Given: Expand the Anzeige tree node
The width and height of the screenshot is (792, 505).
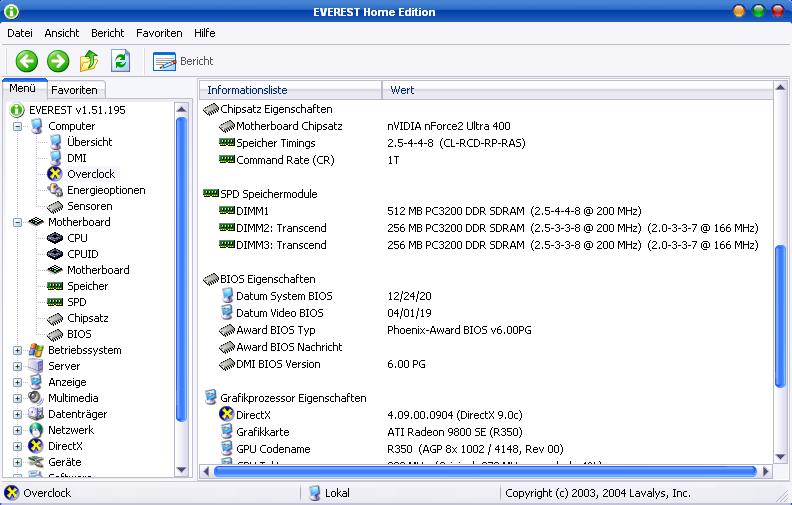Looking at the screenshot, I should point(17,382).
